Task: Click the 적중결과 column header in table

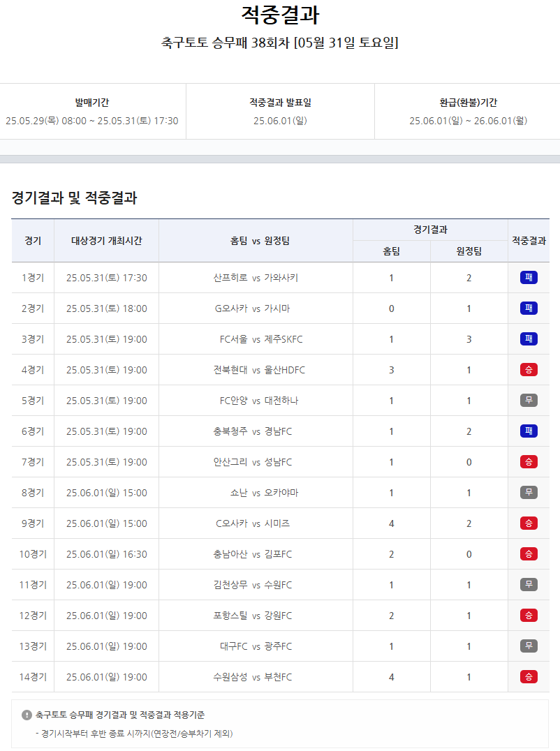Action: click(x=529, y=241)
